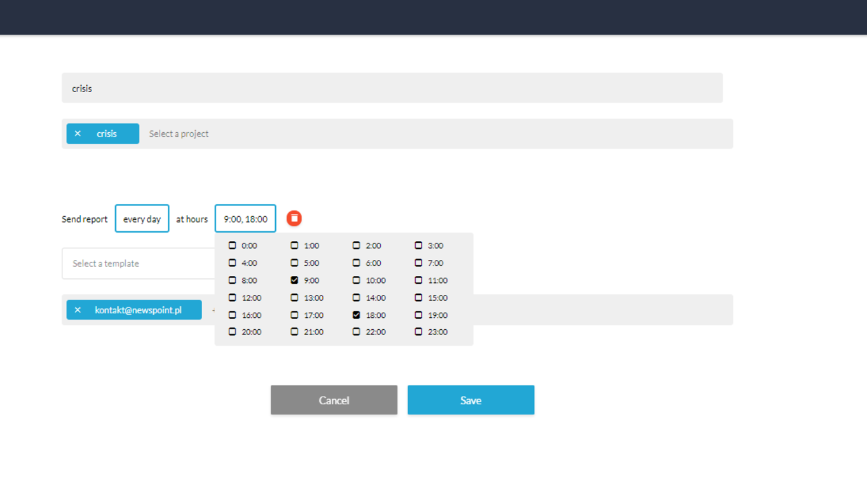
Task: Remove kontakt@newspoint.pl recipient tag
Action: (x=78, y=310)
